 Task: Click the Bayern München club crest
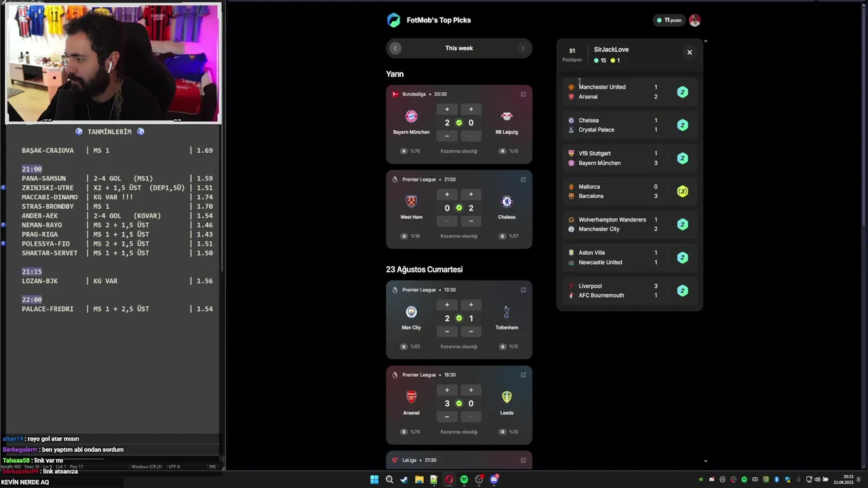pyautogui.click(x=411, y=117)
